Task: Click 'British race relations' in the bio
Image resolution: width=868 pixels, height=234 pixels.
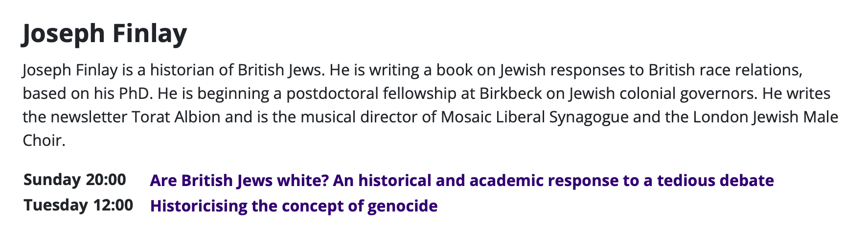Action: click(x=725, y=70)
